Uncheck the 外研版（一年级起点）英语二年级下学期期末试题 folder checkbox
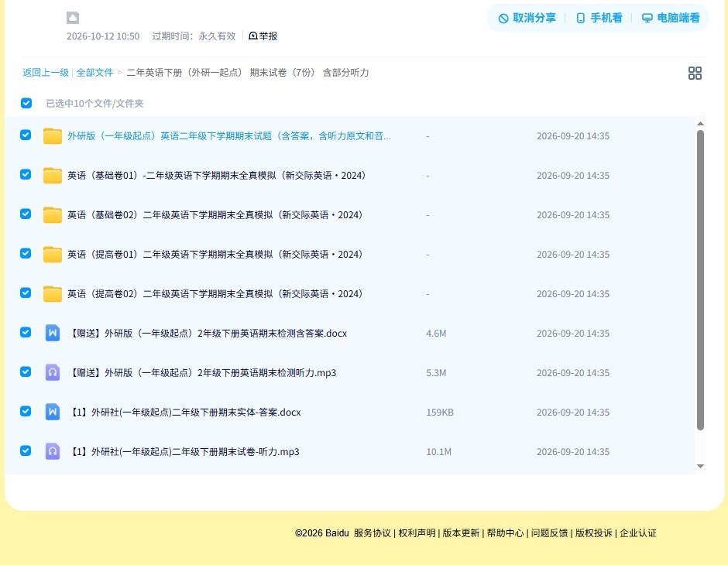The width and height of the screenshot is (728, 565). (x=26, y=135)
